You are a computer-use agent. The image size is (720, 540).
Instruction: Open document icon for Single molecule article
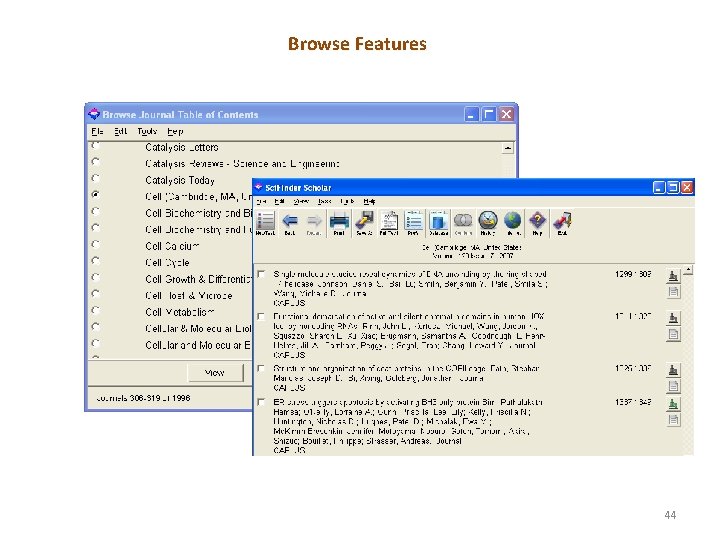[x=674, y=292]
